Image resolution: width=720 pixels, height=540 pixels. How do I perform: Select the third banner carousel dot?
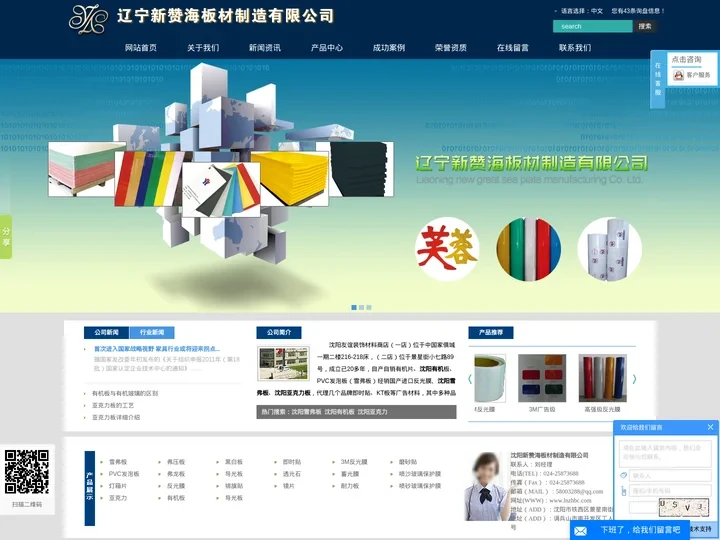[369, 307]
